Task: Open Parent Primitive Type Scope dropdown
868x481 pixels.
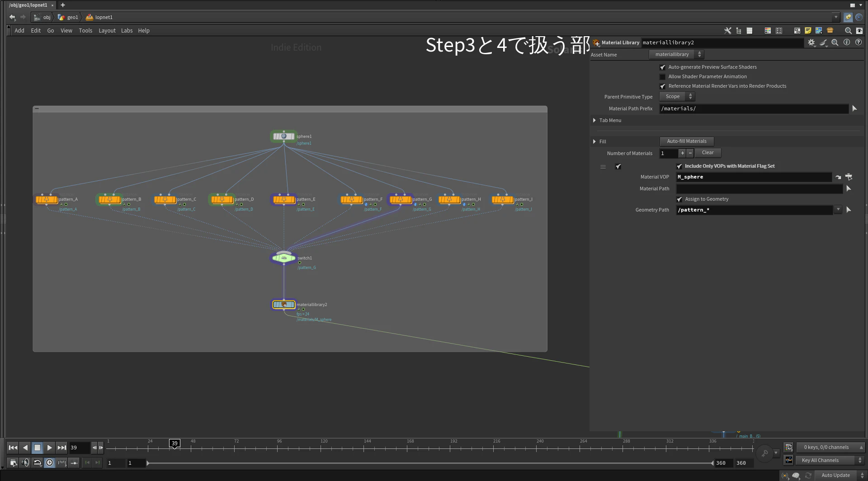Action: [x=677, y=97]
